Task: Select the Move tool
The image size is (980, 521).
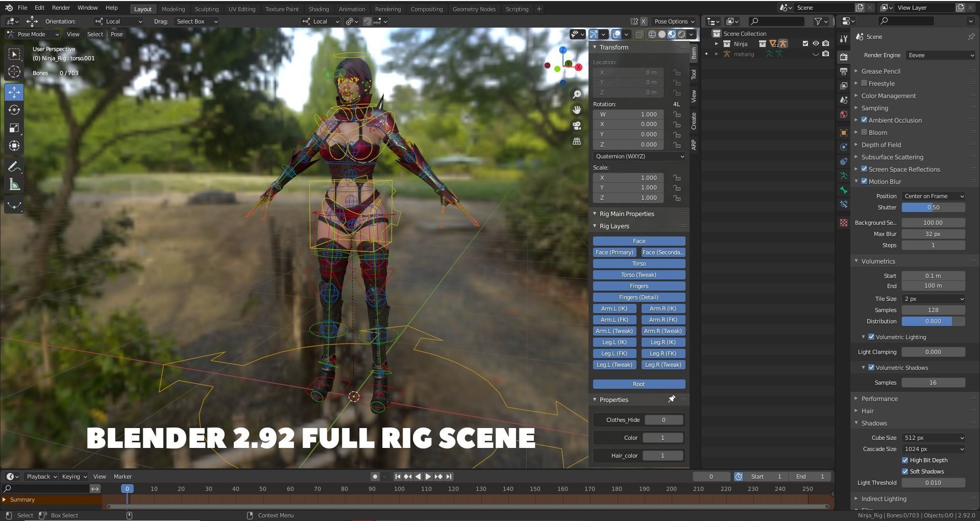Action: (14, 92)
